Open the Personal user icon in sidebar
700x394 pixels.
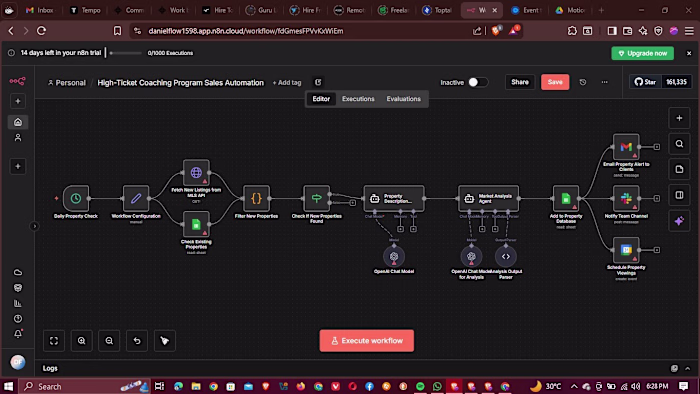tap(18, 138)
